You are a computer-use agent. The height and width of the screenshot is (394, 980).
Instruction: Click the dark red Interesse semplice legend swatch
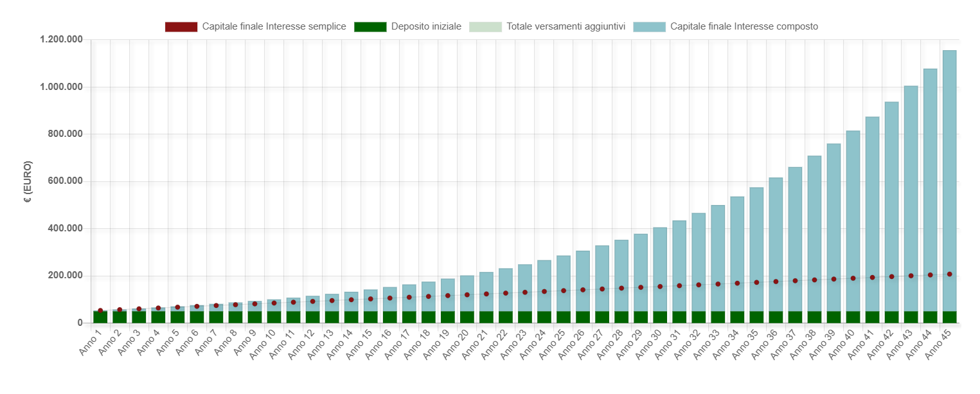(x=181, y=26)
